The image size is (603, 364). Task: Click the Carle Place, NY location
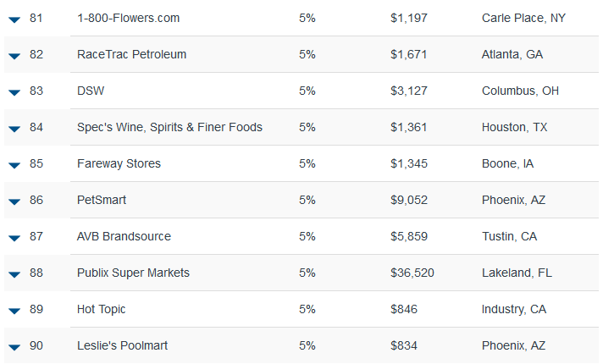523,18
